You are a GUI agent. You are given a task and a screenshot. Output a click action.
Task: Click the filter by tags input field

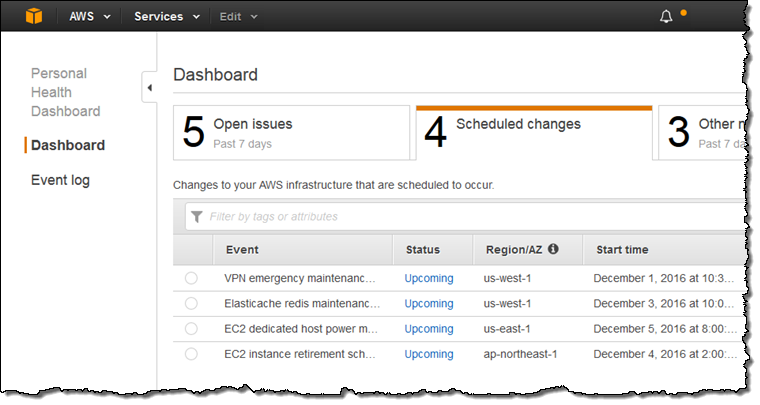[470, 216]
